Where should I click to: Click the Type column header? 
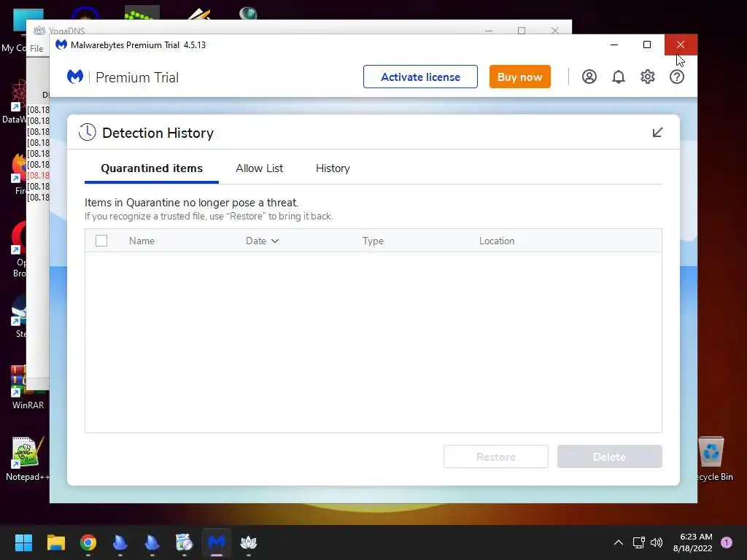point(373,241)
